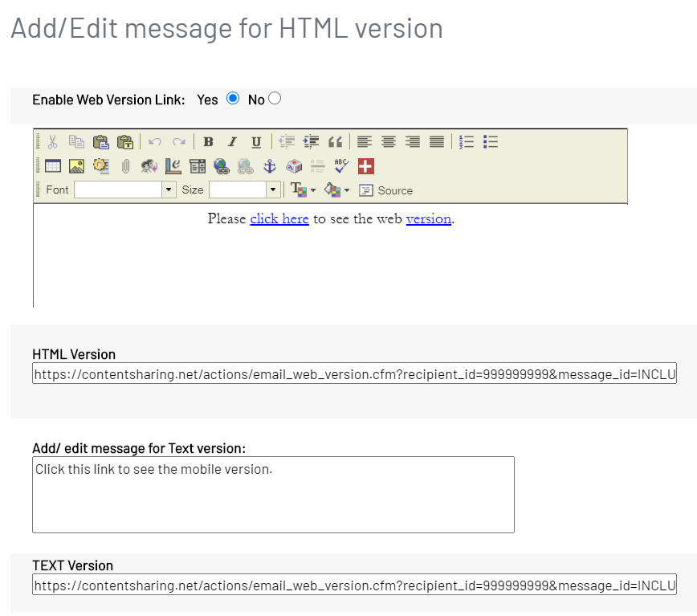Open the Size dropdown
The width and height of the screenshot is (697, 616).
pyautogui.click(x=273, y=190)
